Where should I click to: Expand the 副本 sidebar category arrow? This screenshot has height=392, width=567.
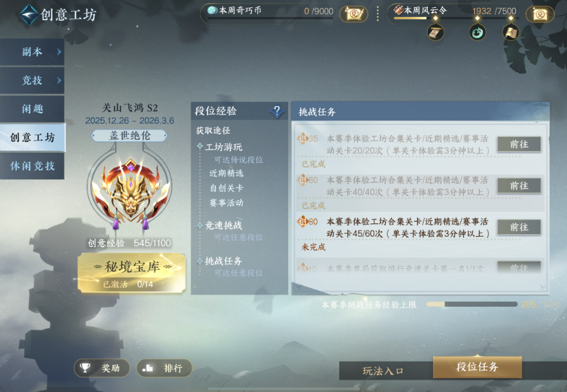pos(59,52)
